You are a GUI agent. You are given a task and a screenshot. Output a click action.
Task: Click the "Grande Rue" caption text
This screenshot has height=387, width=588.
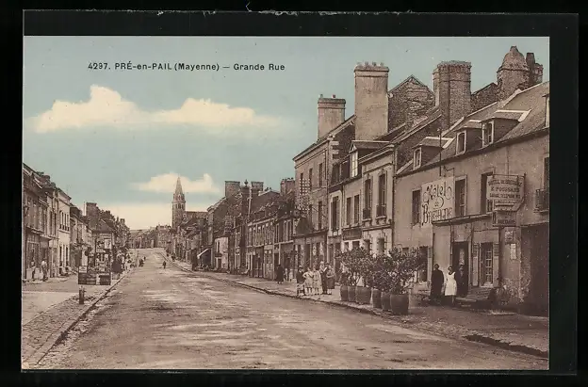tap(258, 67)
